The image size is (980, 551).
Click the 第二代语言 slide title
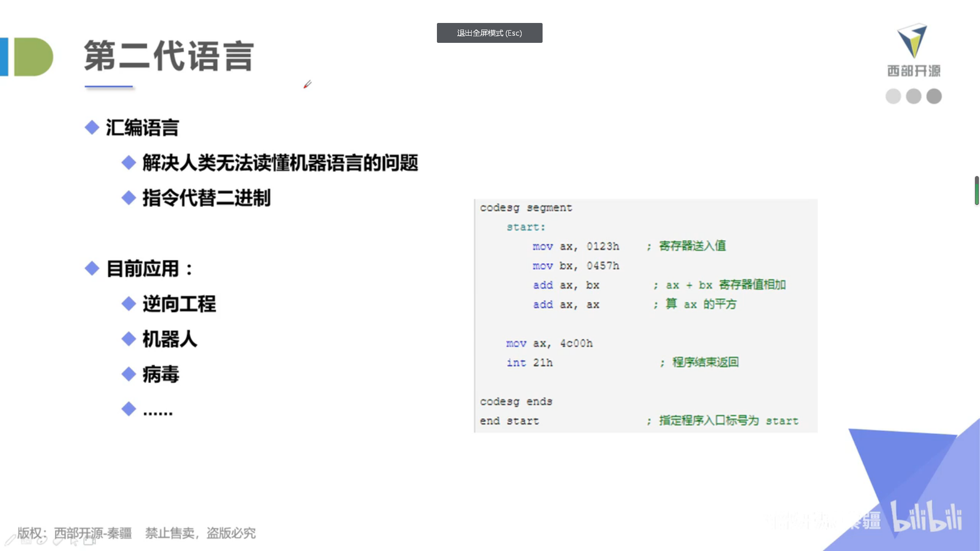pos(168,56)
